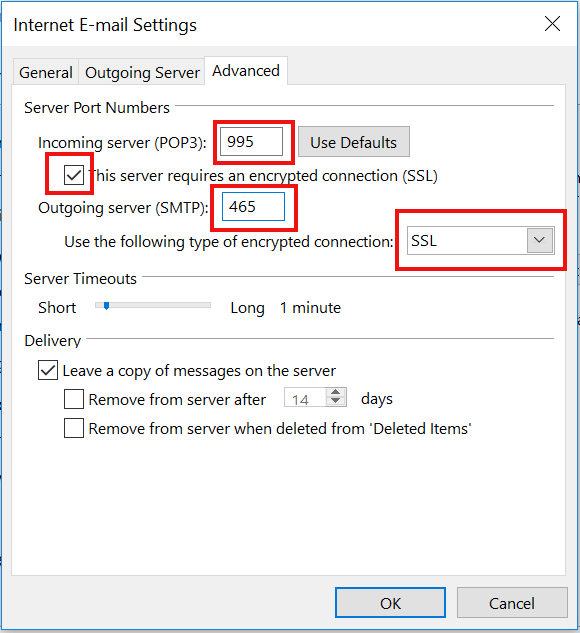Close the Internet E-mail Settings dialog

coord(552,24)
